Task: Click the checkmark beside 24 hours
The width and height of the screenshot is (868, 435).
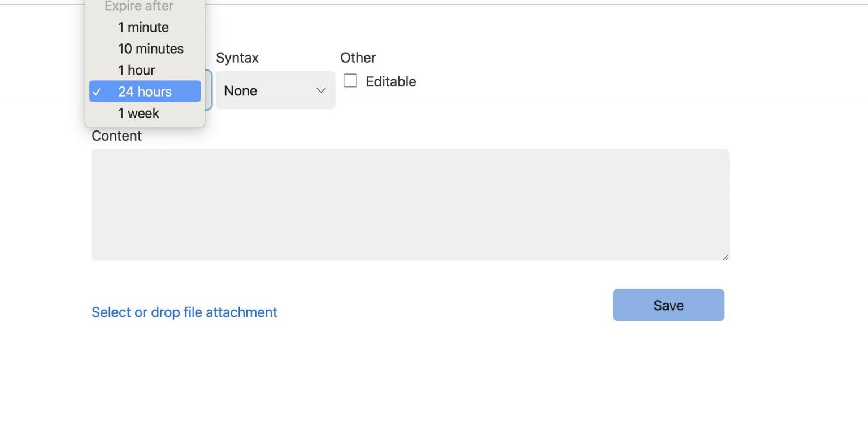Action: pos(97,92)
